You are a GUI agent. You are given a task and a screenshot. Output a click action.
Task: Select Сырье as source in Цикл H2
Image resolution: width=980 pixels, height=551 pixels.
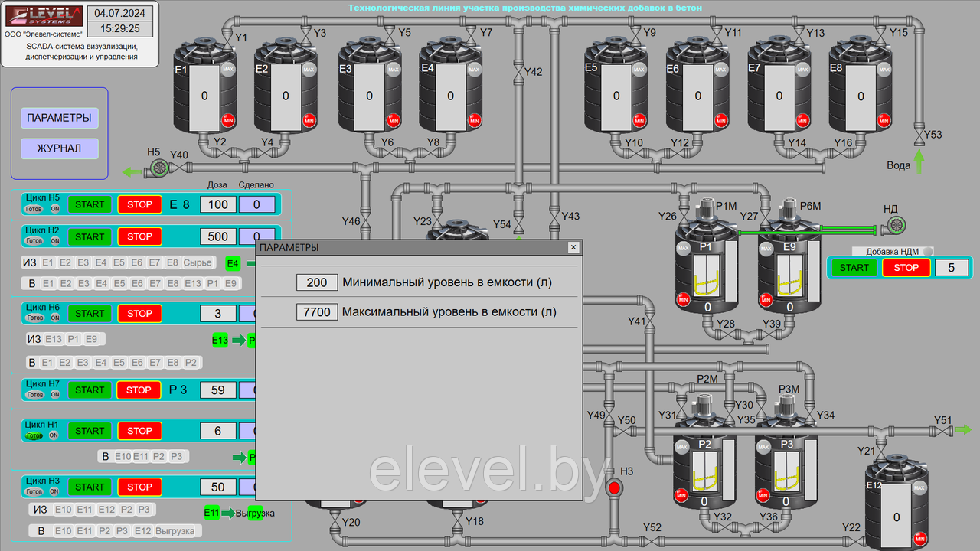(198, 263)
